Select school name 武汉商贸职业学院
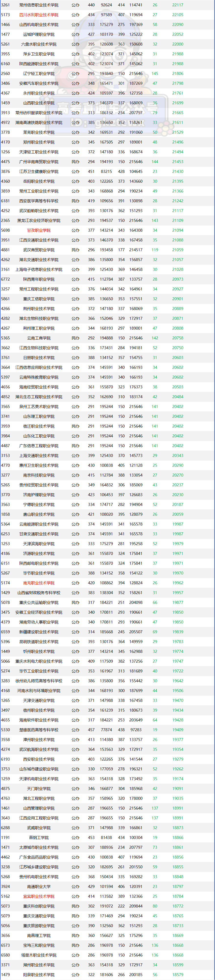Viewport: 215px width, 980px height. pos(39,250)
